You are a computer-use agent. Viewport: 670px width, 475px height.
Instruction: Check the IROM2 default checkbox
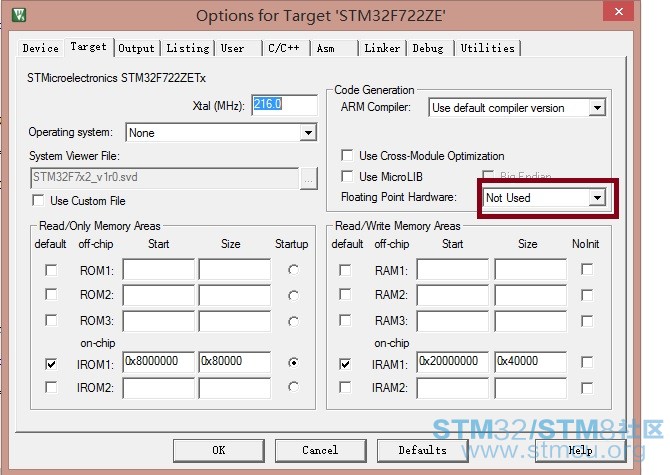click(51, 387)
